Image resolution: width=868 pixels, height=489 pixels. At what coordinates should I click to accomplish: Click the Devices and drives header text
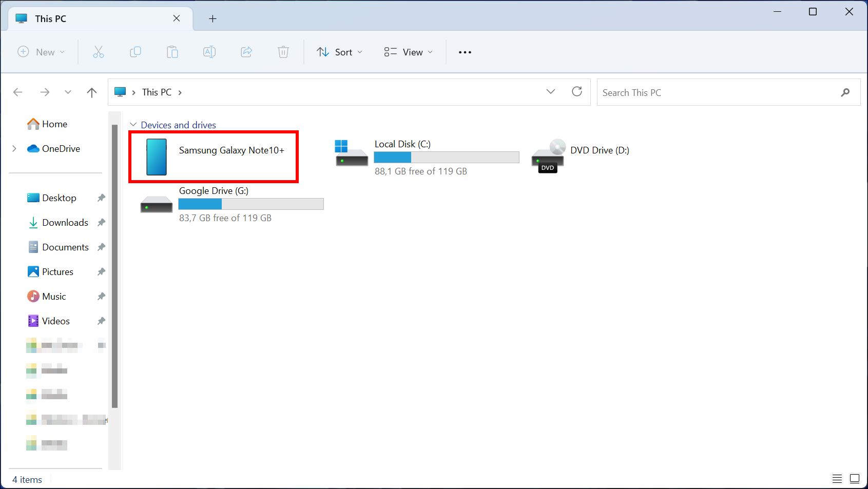pyautogui.click(x=178, y=125)
